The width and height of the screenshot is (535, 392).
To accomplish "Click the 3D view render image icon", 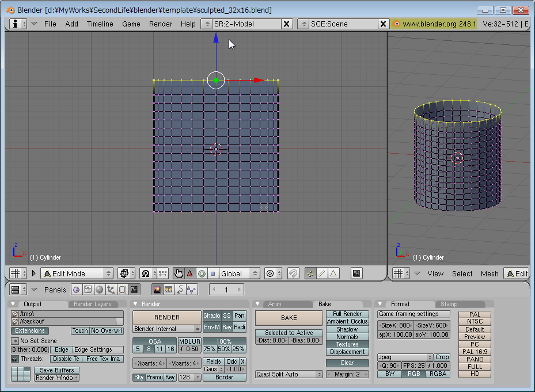I will 356,273.
